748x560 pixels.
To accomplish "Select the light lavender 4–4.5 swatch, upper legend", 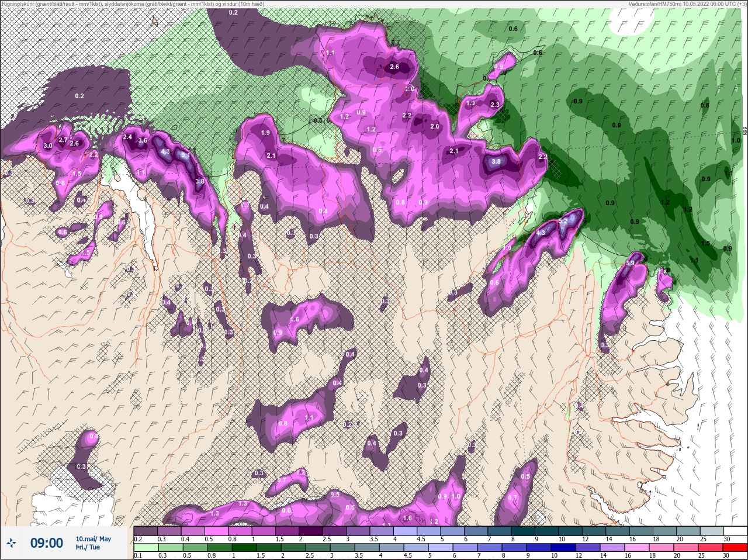I will tap(405, 531).
